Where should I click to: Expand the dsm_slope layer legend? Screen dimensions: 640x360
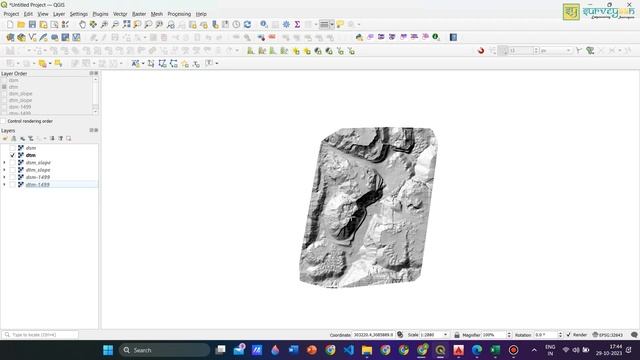(4, 162)
